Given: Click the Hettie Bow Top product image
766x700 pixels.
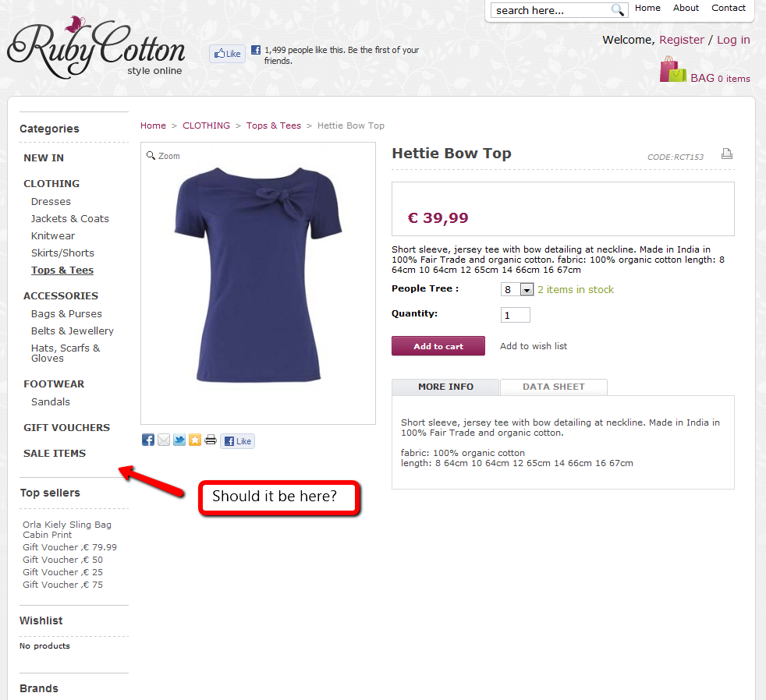Looking at the screenshot, I should (x=258, y=274).
